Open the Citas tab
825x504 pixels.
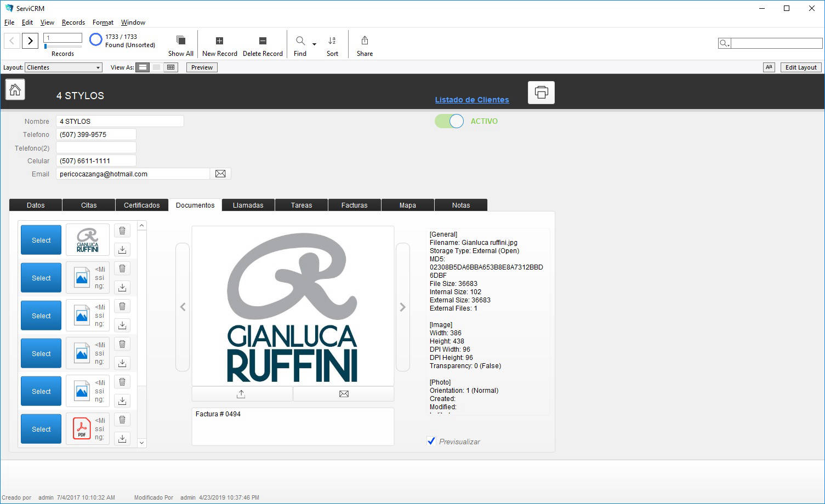89,205
